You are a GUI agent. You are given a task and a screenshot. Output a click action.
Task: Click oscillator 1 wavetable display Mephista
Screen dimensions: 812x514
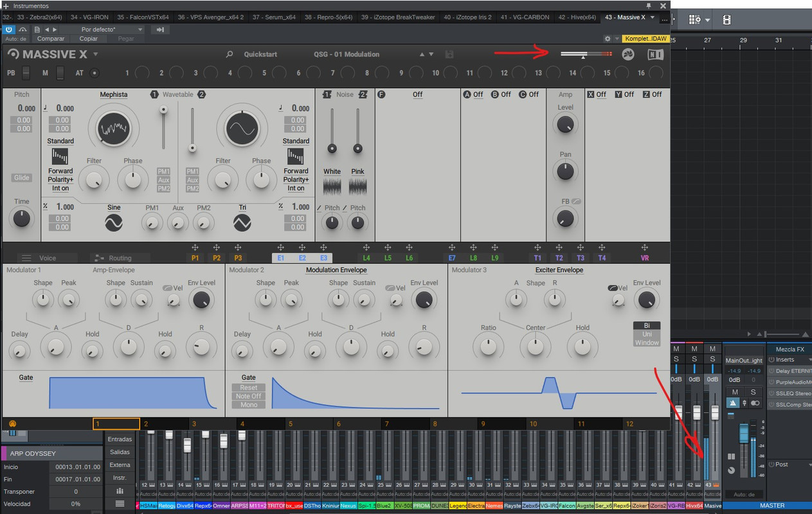113,128
